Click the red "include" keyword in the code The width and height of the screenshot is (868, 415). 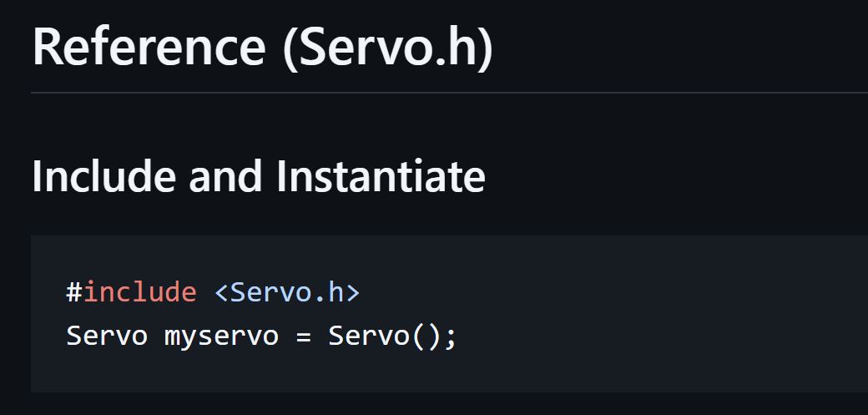(139, 292)
